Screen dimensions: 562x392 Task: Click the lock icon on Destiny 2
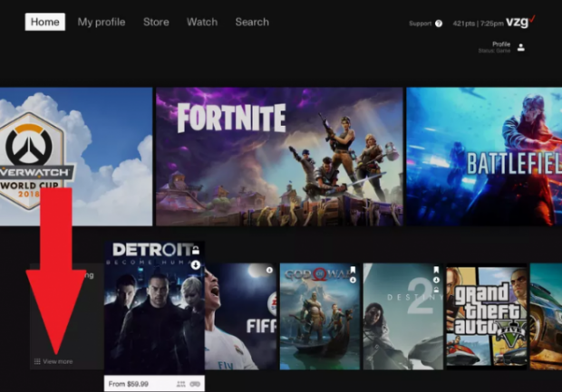point(436,290)
